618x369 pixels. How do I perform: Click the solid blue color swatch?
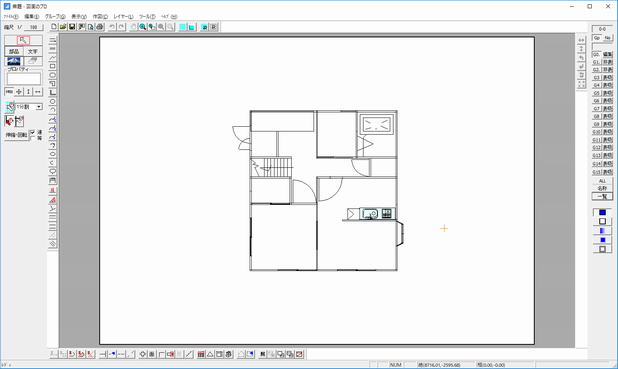point(602,212)
